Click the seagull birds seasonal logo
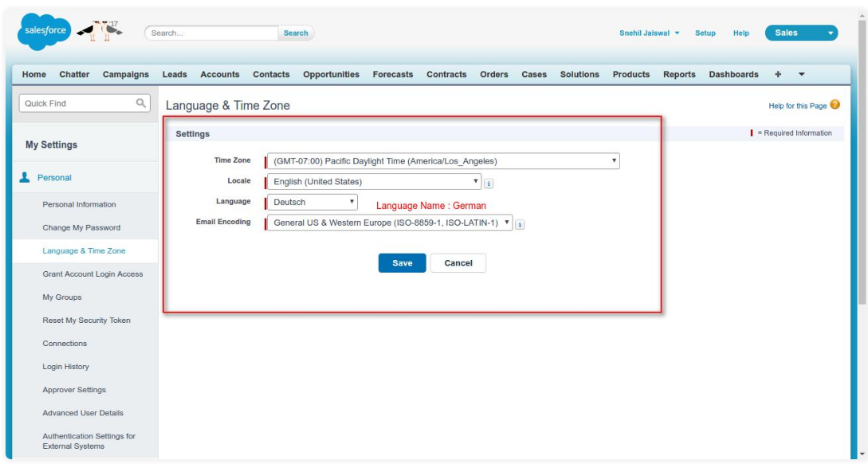This screenshot has height=472, width=868. coord(100,31)
